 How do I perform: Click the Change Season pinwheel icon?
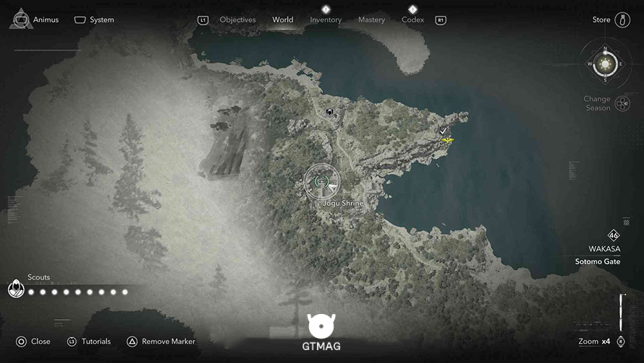click(x=623, y=104)
